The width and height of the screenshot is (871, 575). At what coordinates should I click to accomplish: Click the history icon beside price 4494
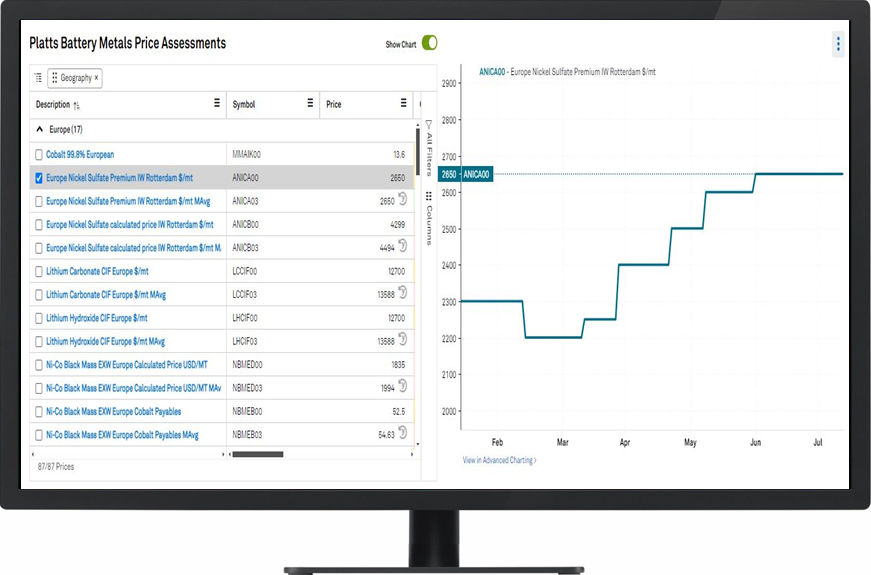403,245
